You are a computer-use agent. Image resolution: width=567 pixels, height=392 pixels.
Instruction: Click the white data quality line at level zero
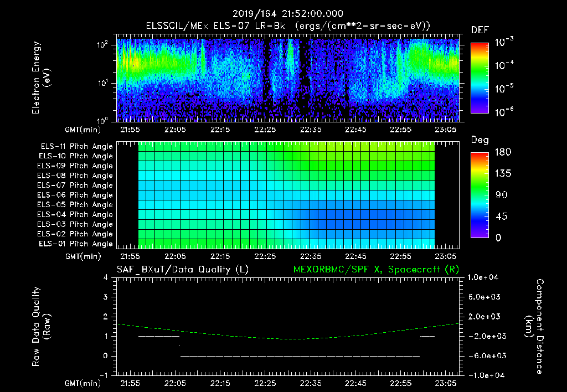click(x=300, y=356)
